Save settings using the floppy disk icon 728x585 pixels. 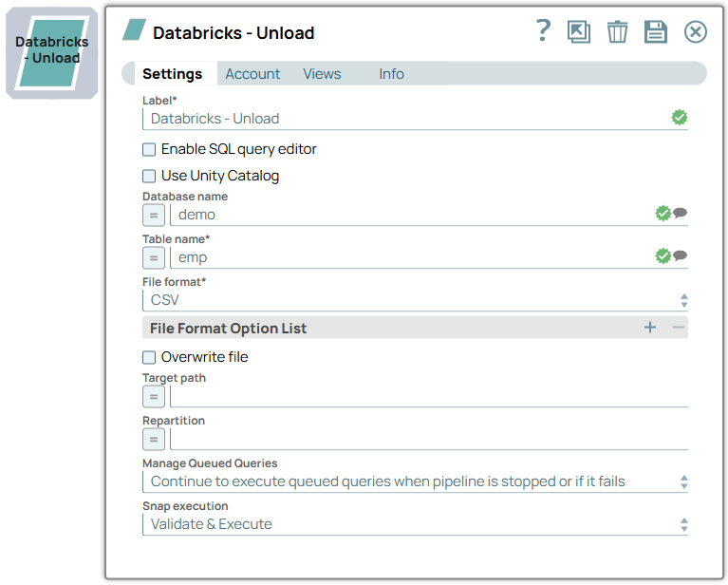click(656, 32)
